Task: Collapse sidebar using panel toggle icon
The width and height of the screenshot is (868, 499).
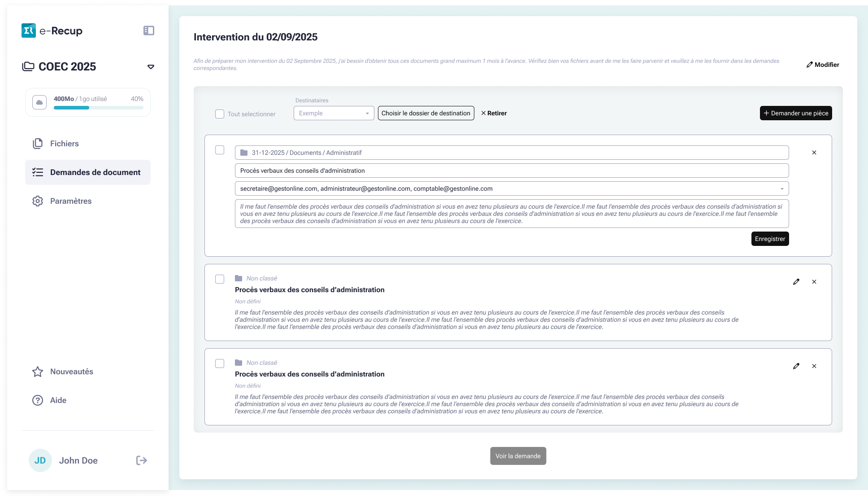Action: point(149,31)
